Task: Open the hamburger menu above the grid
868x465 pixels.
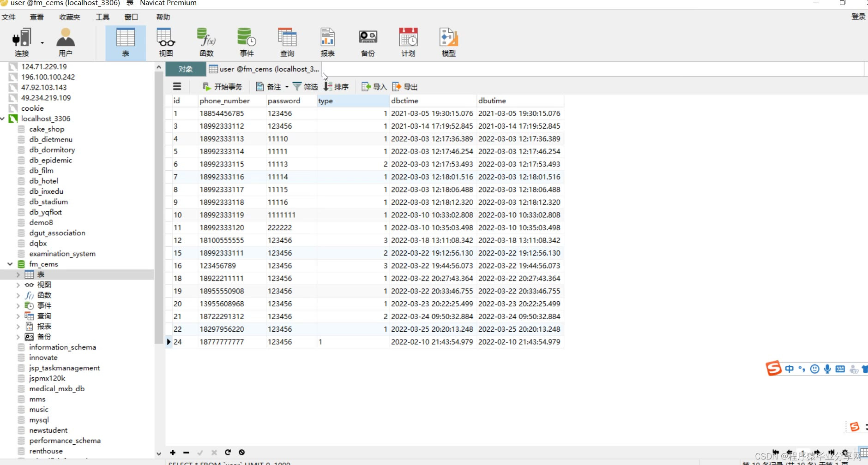Action: click(x=177, y=86)
